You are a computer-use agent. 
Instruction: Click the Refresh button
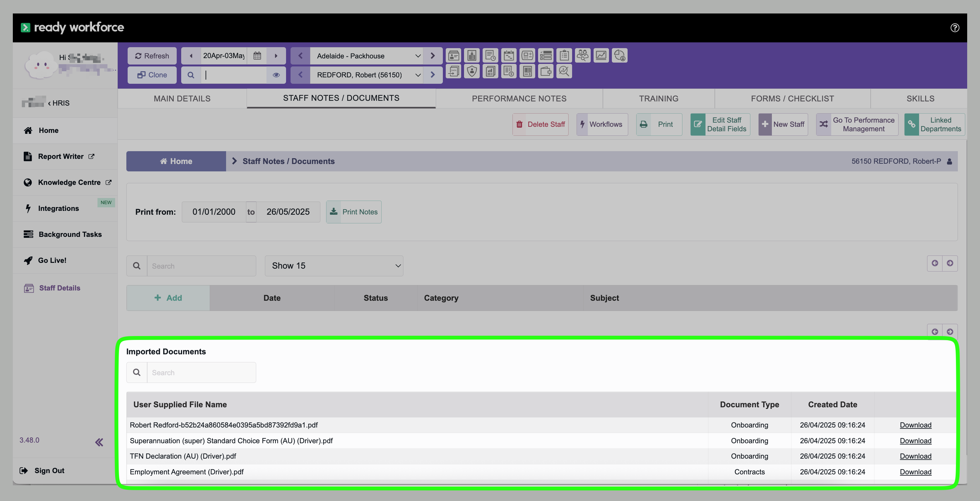pyautogui.click(x=152, y=56)
